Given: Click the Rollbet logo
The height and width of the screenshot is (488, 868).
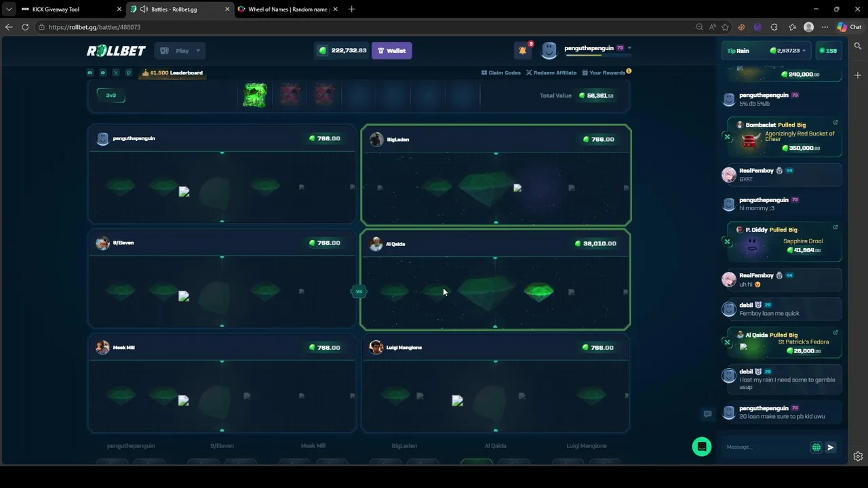Looking at the screenshot, I should point(116,51).
